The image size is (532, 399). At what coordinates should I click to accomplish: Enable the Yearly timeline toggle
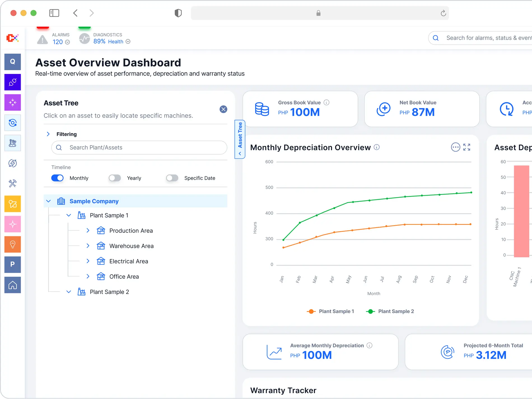[x=115, y=178]
